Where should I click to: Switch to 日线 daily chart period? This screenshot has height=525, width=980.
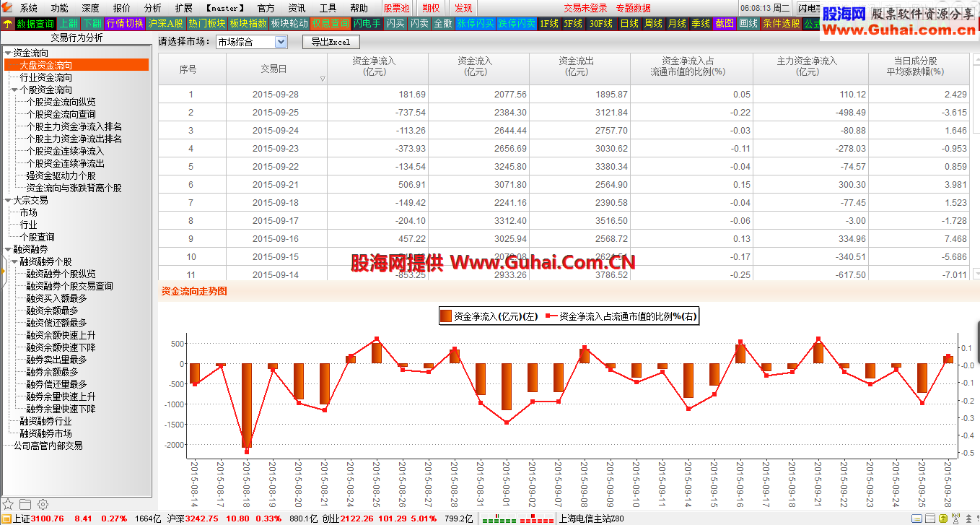point(629,23)
